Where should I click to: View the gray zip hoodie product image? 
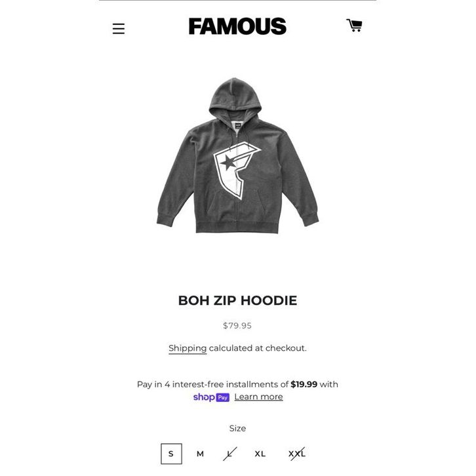[237, 155]
